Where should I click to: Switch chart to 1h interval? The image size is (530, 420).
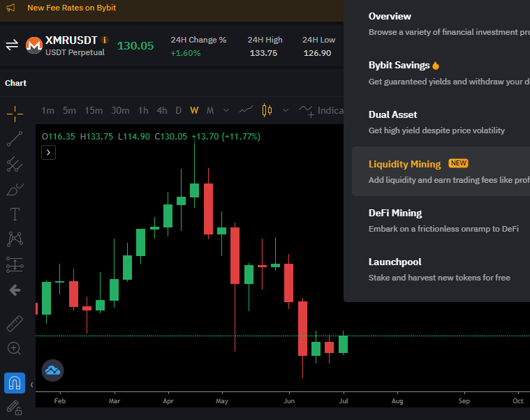click(143, 110)
